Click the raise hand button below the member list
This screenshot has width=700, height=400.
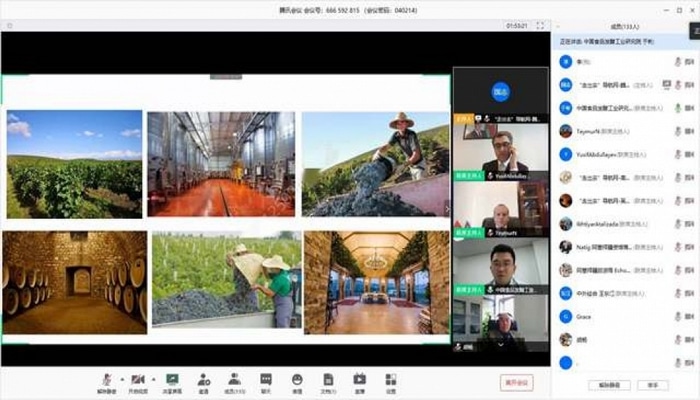tap(652, 385)
